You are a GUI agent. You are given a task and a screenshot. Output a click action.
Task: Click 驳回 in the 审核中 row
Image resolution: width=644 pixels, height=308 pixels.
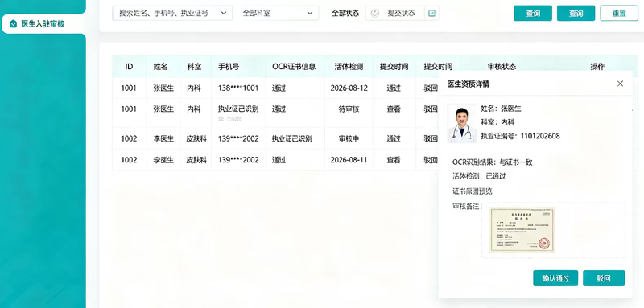[431, 138]
